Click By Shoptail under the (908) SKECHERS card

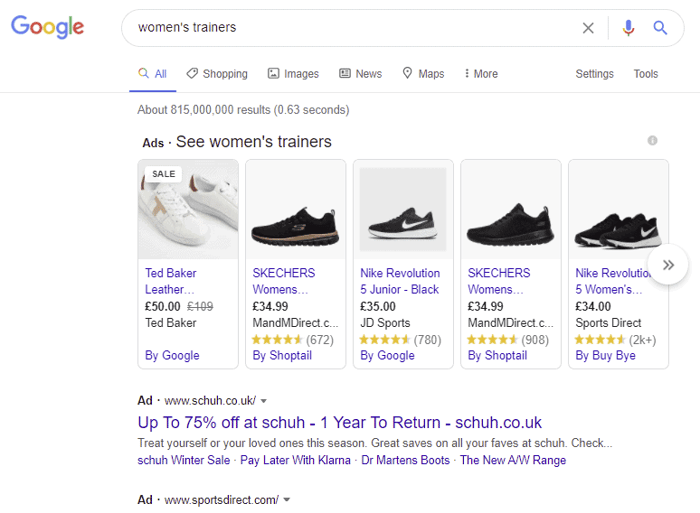coord(497,355)
